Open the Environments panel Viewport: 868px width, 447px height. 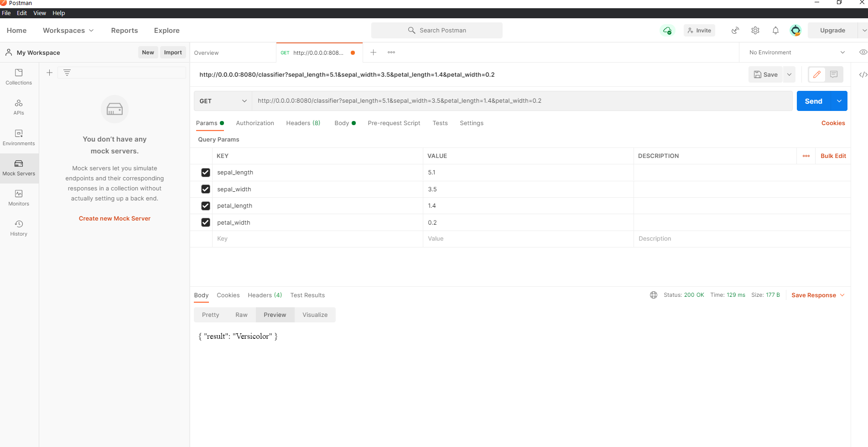[19, 137]
